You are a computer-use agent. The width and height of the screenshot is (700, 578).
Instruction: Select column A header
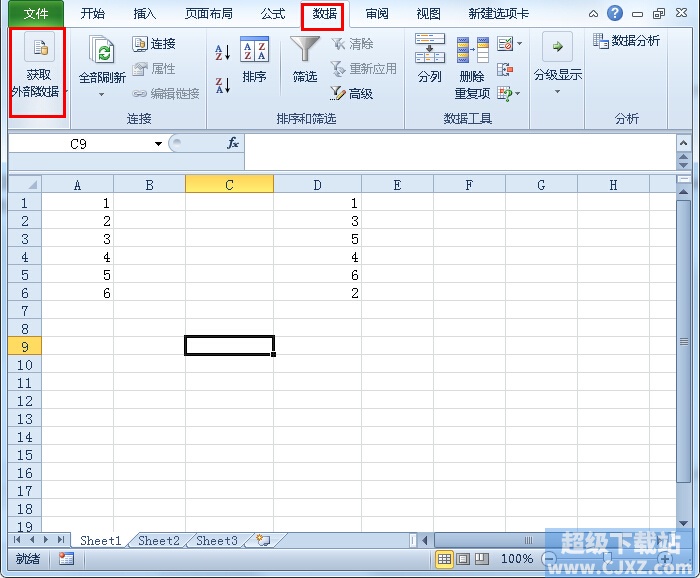[x=78, y=184]
